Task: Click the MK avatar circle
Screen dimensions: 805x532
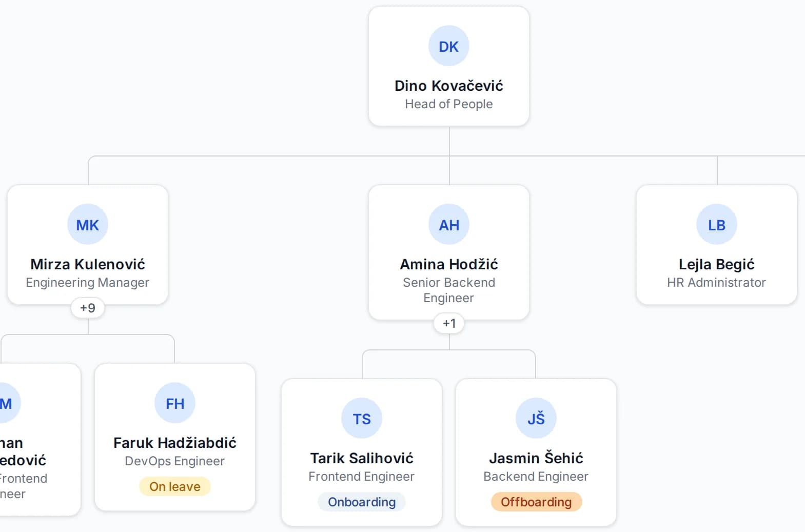Action: (x=88, y=225)
